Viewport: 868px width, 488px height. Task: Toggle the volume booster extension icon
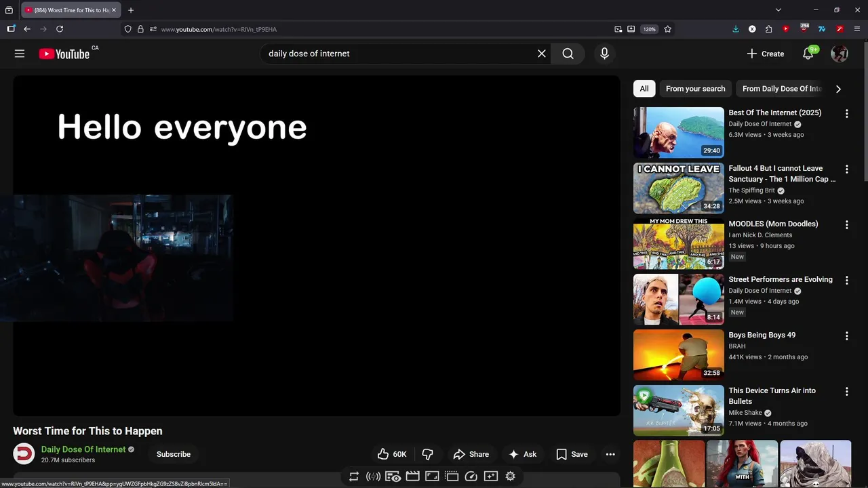pos(373,476)
